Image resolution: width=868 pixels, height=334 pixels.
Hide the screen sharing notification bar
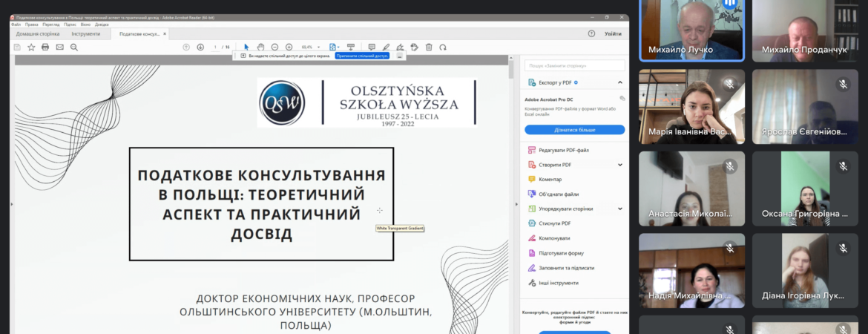click(x=400, y=56)
